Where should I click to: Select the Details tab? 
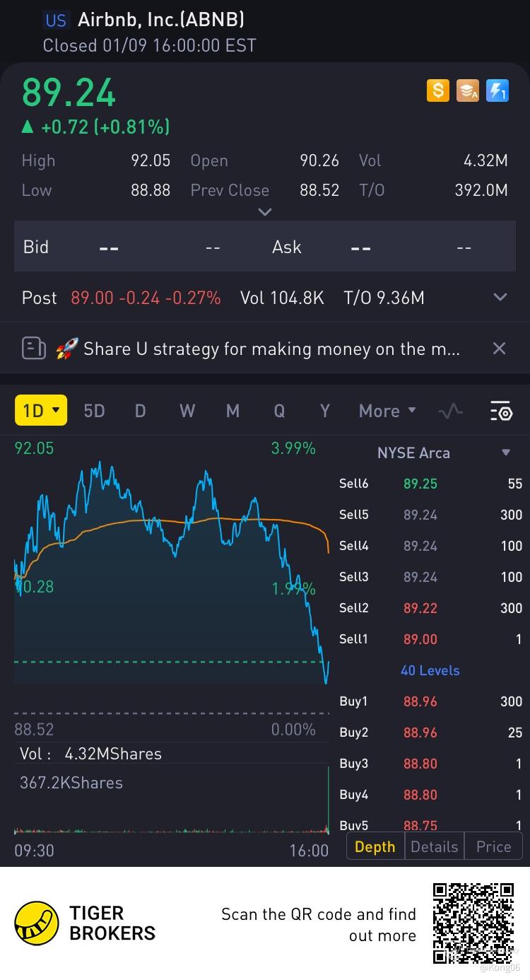coord(434,846)
